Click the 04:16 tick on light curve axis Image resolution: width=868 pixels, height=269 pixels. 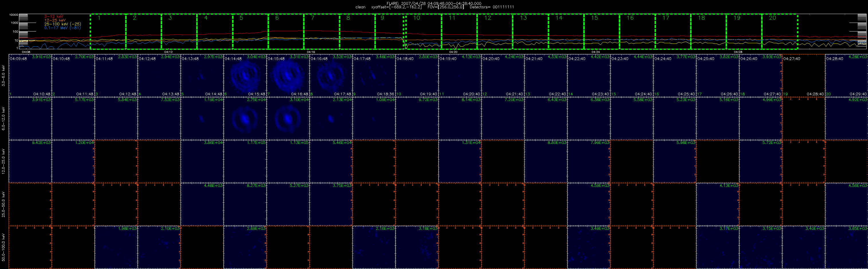pos(311,52)
